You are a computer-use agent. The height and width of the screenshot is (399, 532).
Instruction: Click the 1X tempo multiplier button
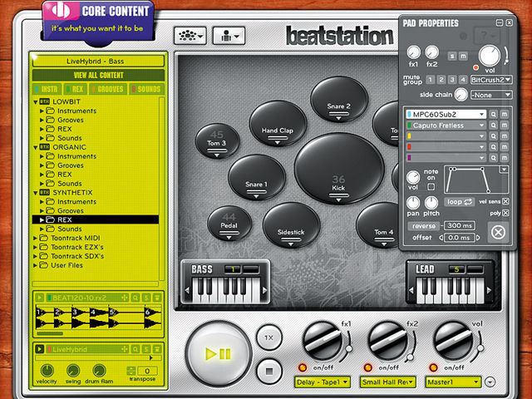pyautogui.click(x=268, y=337)
